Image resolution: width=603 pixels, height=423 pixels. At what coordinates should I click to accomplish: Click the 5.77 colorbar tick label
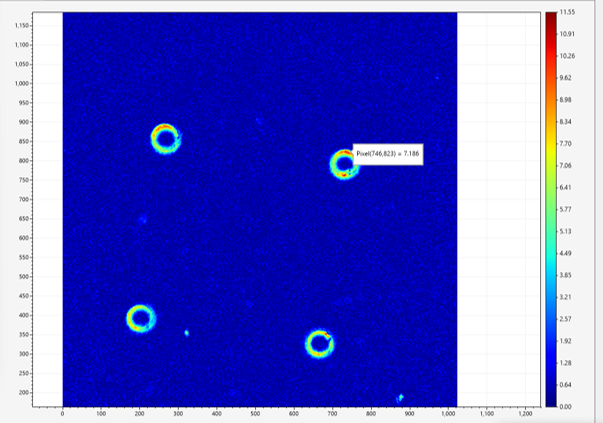tap(565, 209)
